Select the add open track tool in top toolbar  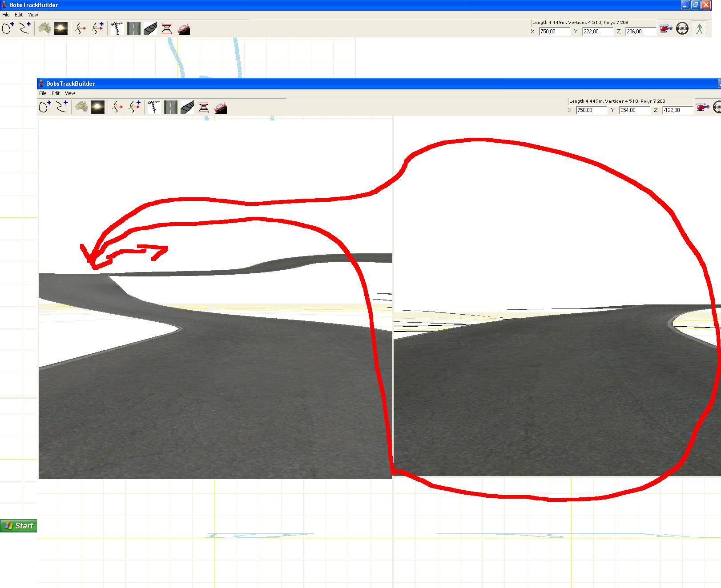[x=25, y=29]
